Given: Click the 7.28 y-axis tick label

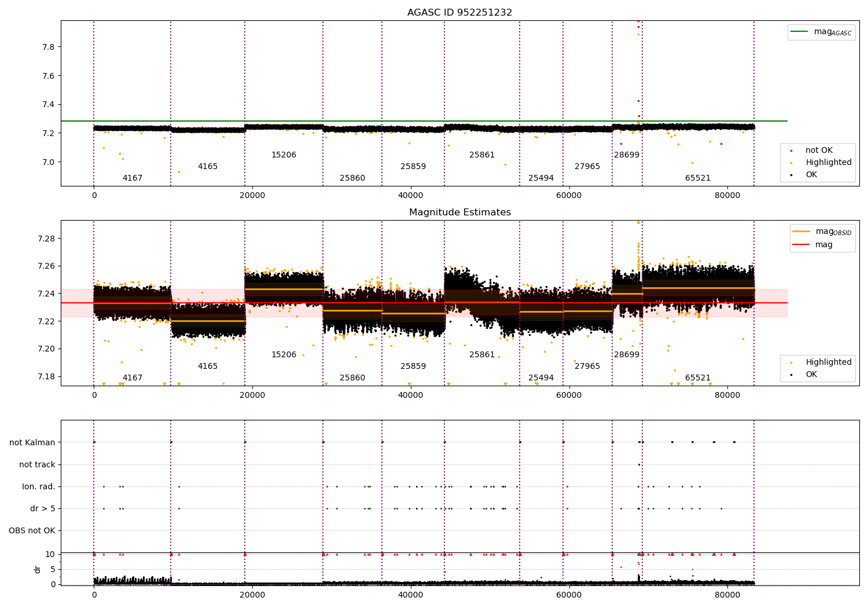Looking at the screenshot, I should 47,239.
